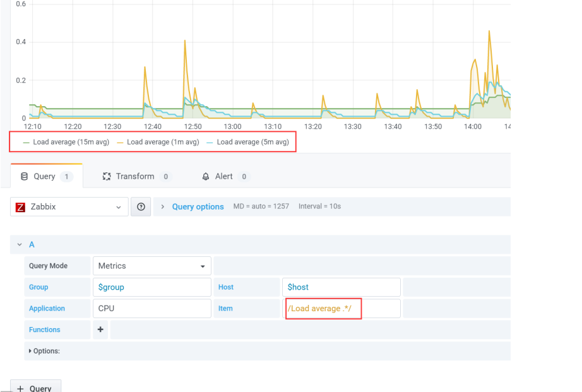The height and width of the screenshot is (392, 582).
Task: Switch to the Transform tab
Action: pyautogui.click(x=136, y=176)
